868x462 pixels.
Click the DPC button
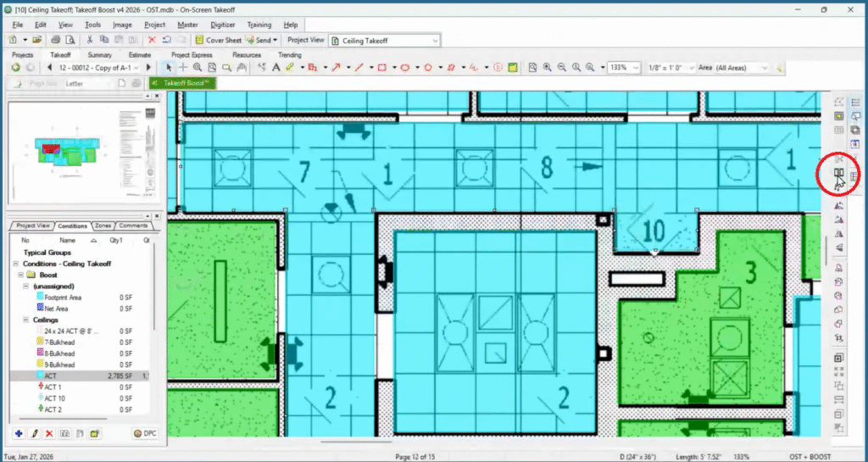tap(145, 433)
